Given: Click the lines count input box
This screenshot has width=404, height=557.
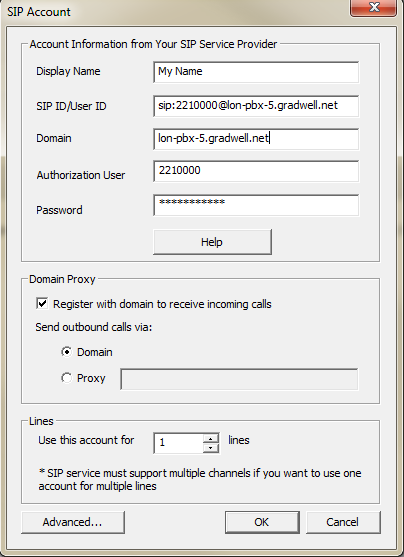Looking at the screenshot, I should (179, 443).
